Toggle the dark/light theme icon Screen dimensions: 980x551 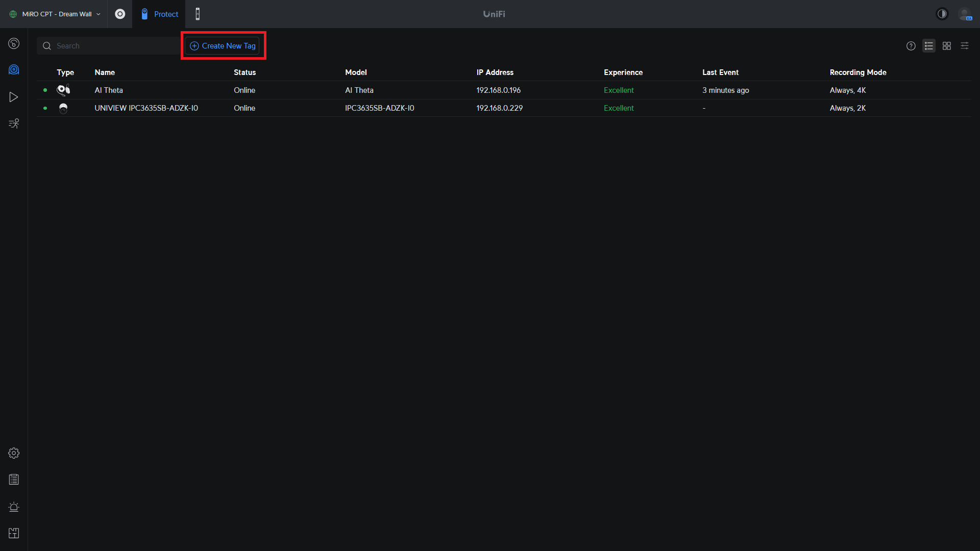point(942,14)
